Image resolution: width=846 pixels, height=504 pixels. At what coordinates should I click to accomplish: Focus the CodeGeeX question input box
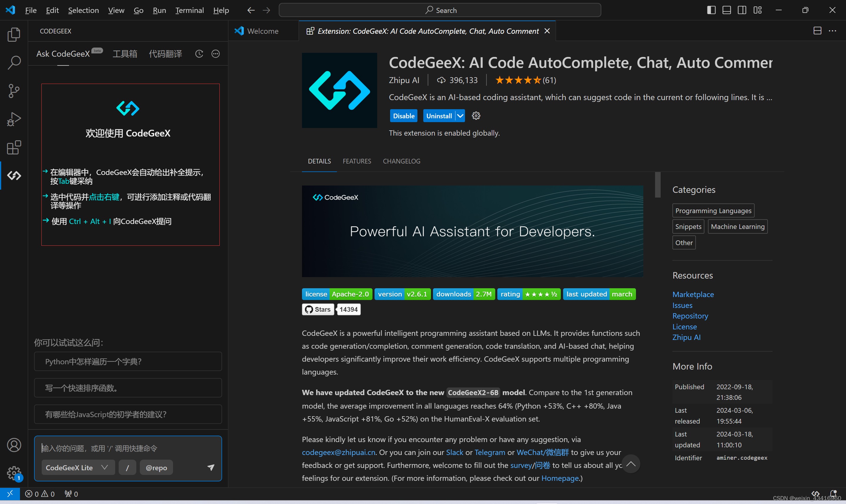(x=127, y=448)
